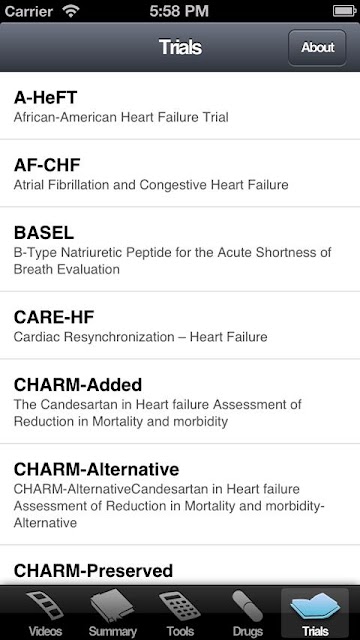
Task: Select the AF-CHF trial row
Action: [180, 173]
